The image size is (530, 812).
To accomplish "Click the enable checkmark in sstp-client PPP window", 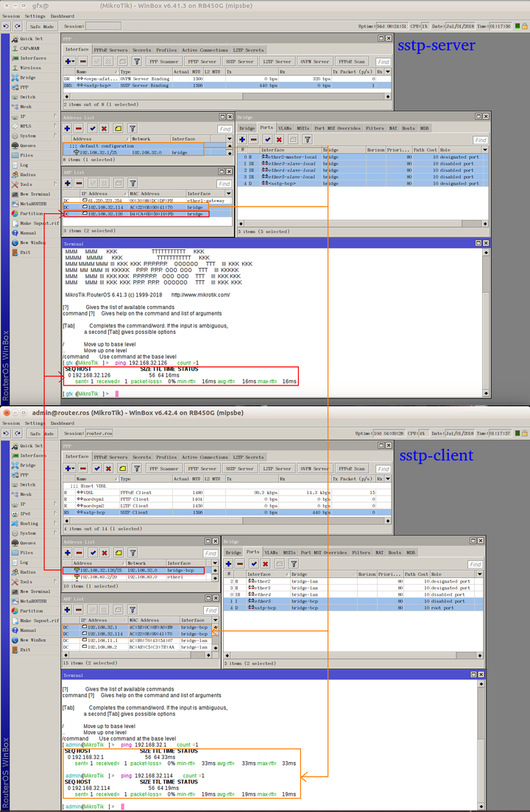I will [97, 468].
